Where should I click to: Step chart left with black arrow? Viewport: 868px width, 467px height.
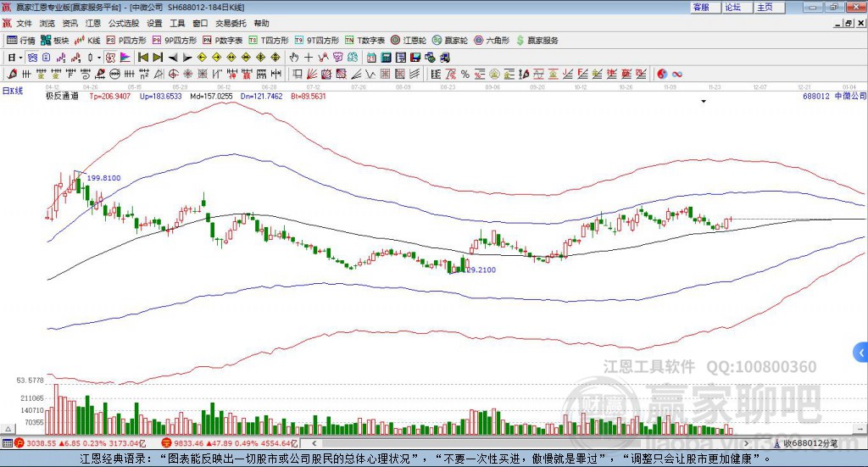[173, 58]
